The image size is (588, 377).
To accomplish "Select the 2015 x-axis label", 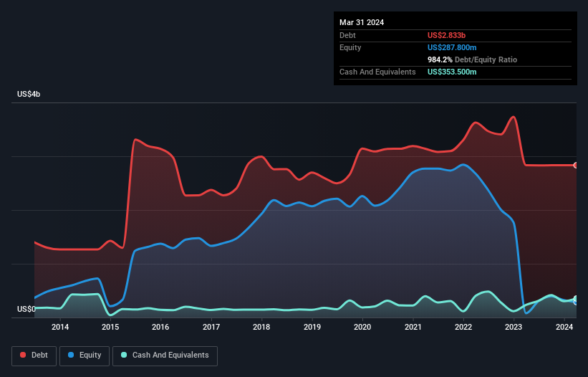I will click(110, 327).
